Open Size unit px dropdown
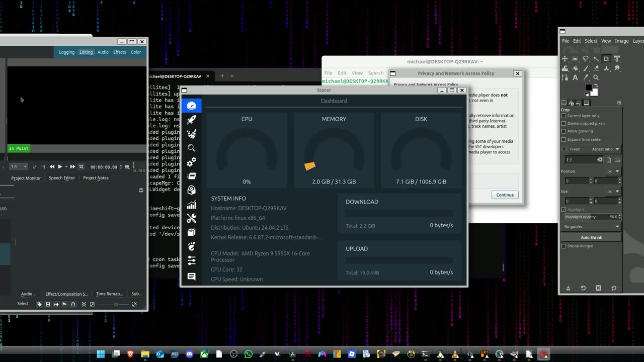 (x=613, y=192)
